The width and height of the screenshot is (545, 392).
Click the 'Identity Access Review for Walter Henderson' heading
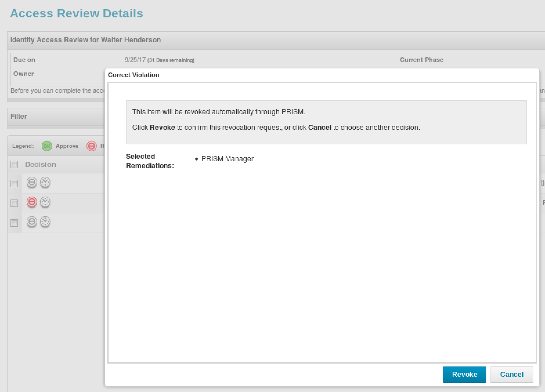pyautogui.click(x=86, y=40)
